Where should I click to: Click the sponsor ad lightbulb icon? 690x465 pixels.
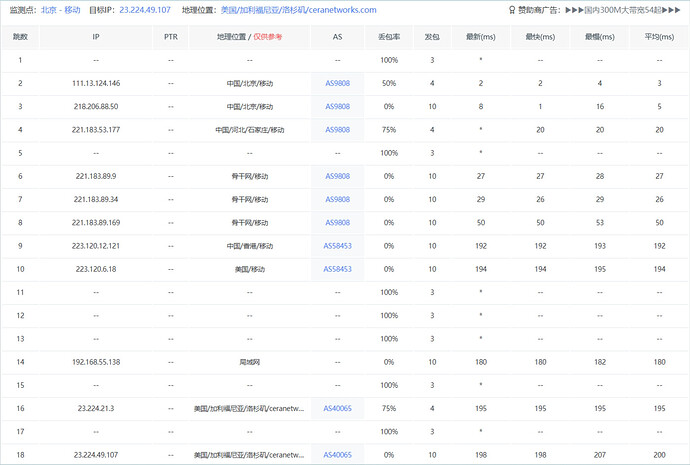point(512,10)
